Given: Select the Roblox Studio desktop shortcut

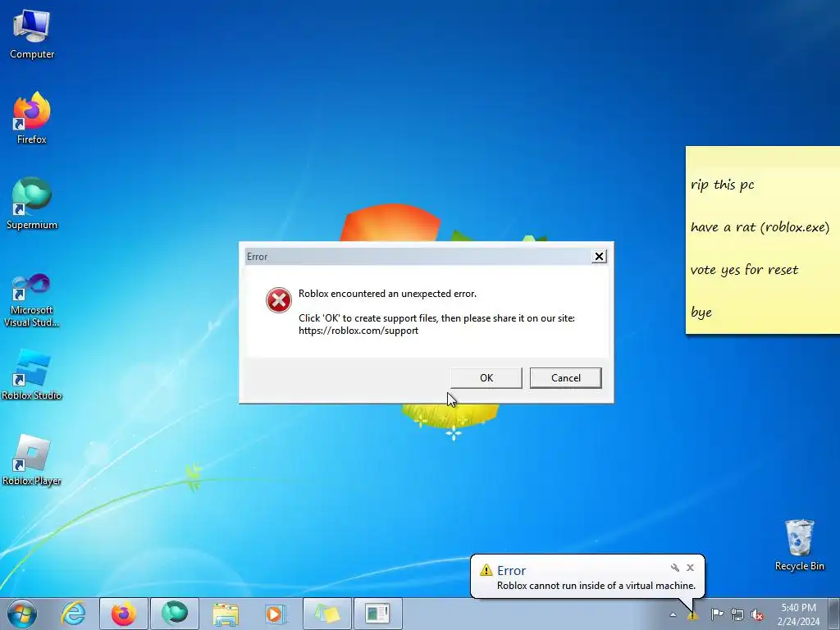Looking at the screenshot, I should (32, 375).
